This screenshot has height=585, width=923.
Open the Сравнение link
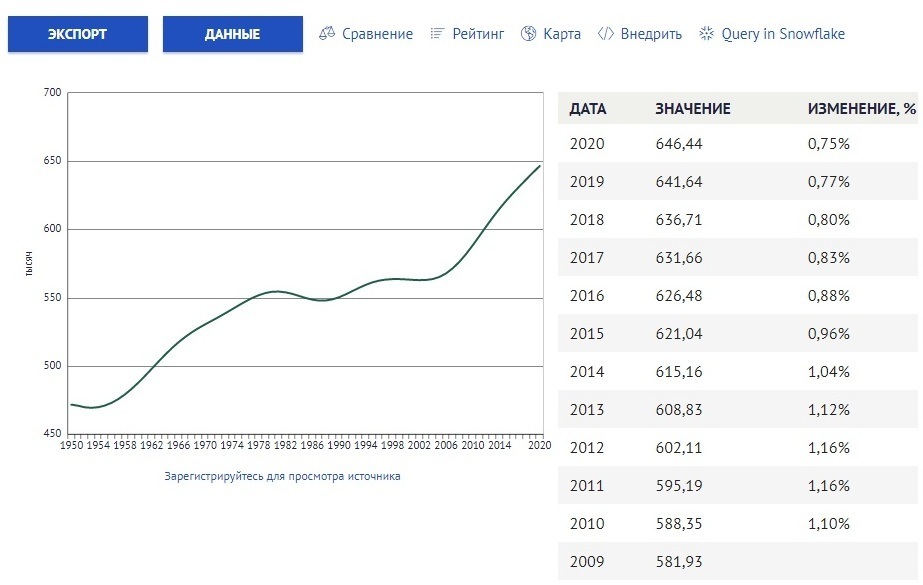377,34
